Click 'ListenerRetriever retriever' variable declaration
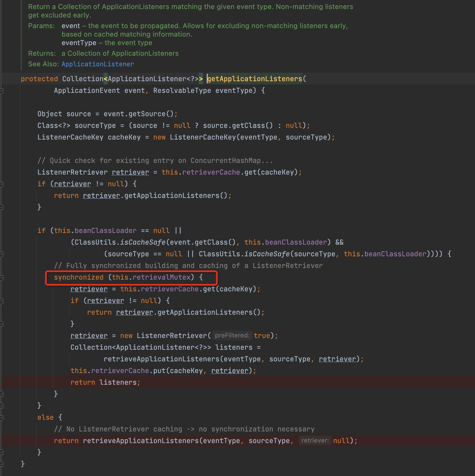Viewport: 475px width, 476px height. [x=93, y=172]
